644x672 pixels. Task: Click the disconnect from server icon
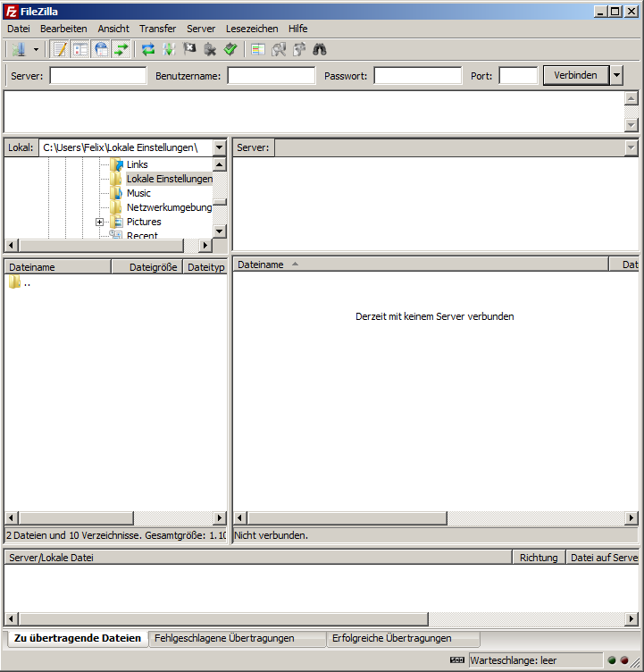210,50
